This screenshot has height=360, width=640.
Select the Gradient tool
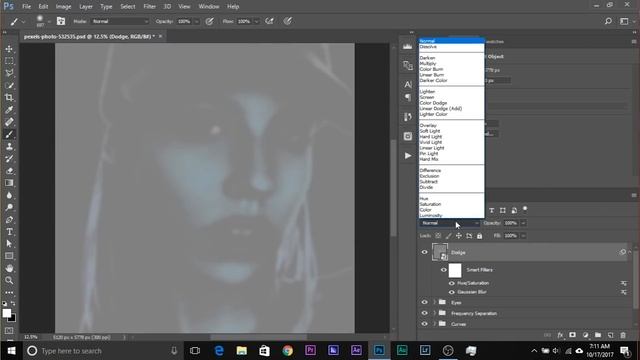[x=9, y=183]
